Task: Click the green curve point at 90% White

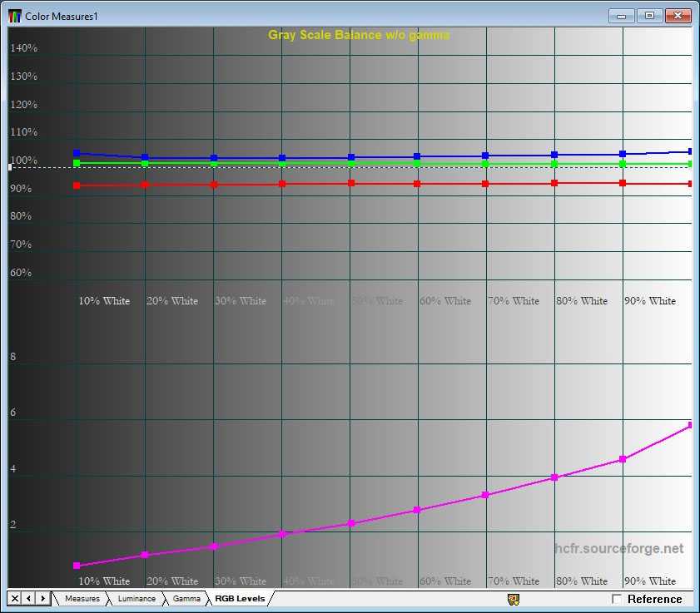Action: (623, 164)
